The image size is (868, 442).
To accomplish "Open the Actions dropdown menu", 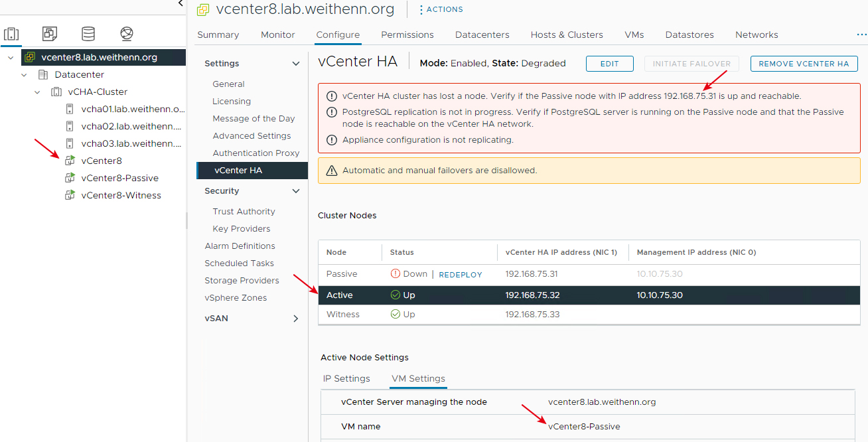I will (x=441, y=9).
